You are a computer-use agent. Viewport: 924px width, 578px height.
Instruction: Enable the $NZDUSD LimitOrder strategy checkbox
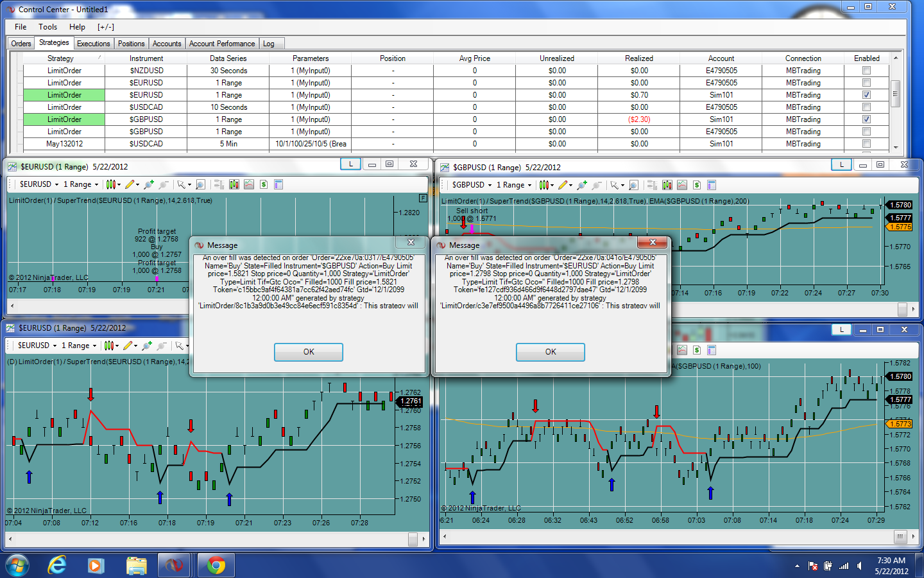point(867,71)
